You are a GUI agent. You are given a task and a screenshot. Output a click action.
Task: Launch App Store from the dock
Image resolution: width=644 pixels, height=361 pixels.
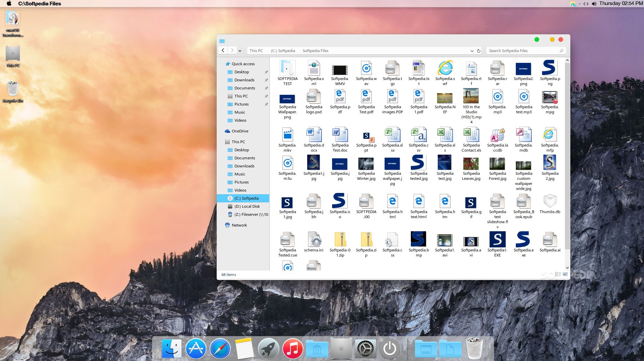196,348
